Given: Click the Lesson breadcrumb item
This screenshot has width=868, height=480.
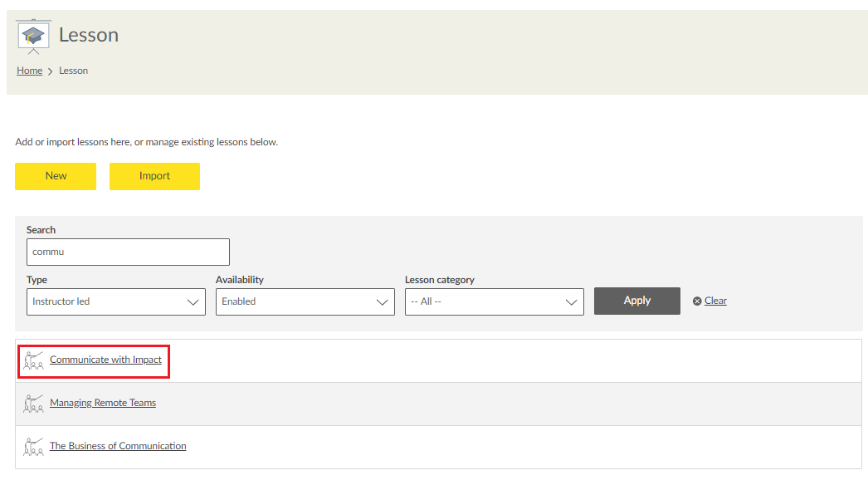Looking at the screenshot, I should point(73,71).
